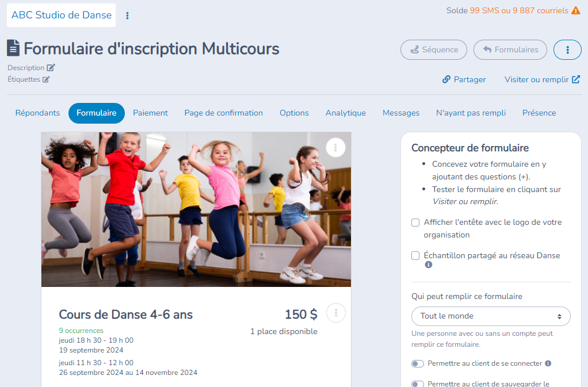588x387 pixels.
Task: Click the Cours de Danse 4-6 ans title
Action: tap(125, 315)
